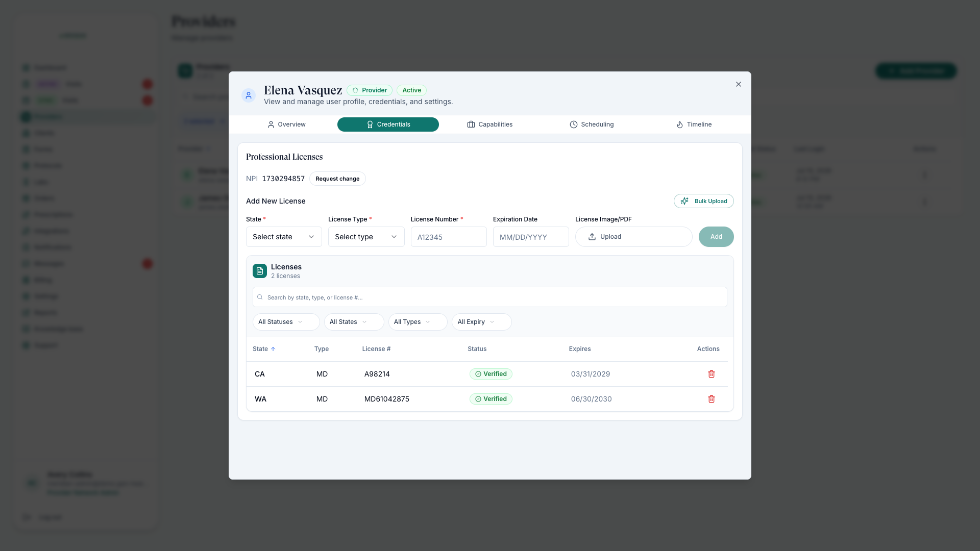Click license number A98214
The height and width of the screenshot is (551, 980).
click(x=377, y=374)
